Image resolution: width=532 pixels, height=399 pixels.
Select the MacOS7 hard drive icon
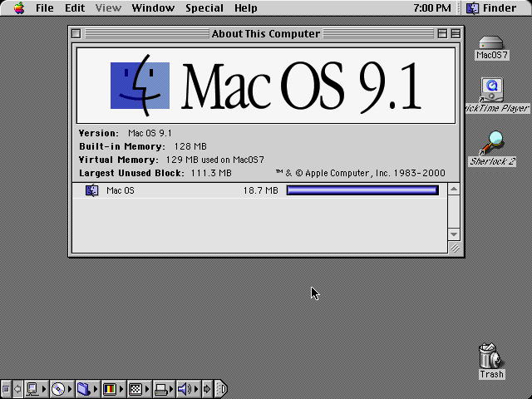pyautogui.click(x=491, y=44)
